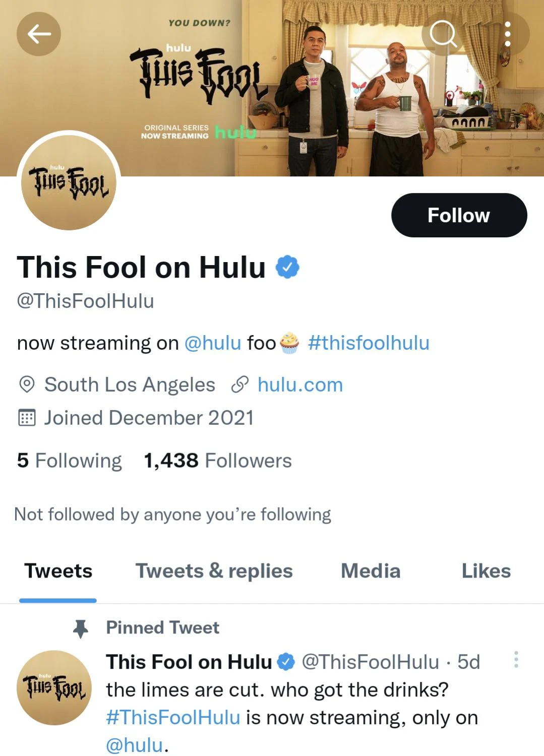The image size is (544, 756).
Task: Tap the pinned tweet author avatar
Action: [x=54, y=687]
